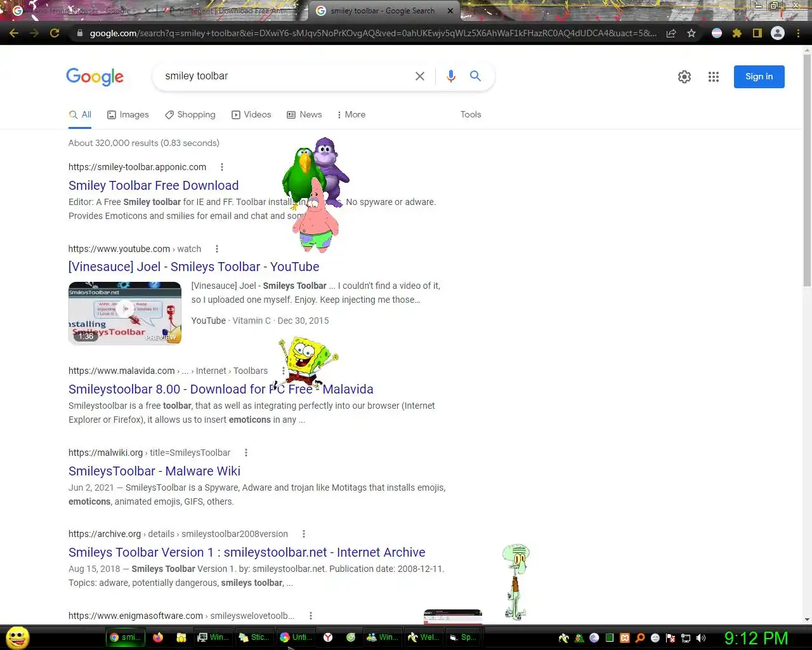The image size is (812, 650).
Task: Open the Chrome side panel icon
Action: coord(757,33)
